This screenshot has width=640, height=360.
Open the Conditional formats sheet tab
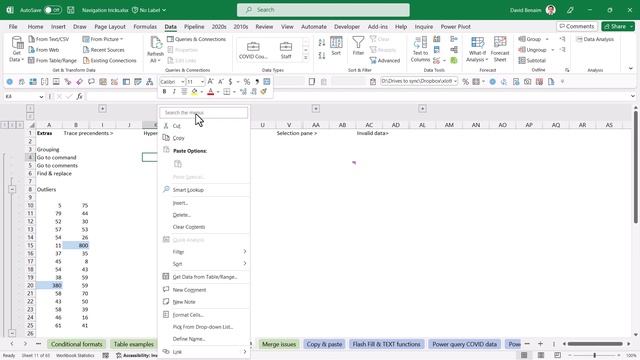pyautogui.click(x=76, y=344)
